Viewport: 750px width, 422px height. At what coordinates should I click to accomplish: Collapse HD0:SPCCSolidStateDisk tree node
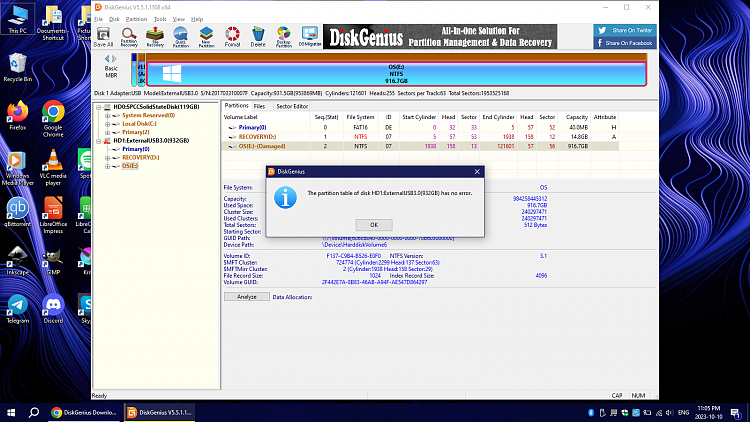point(99,107)
